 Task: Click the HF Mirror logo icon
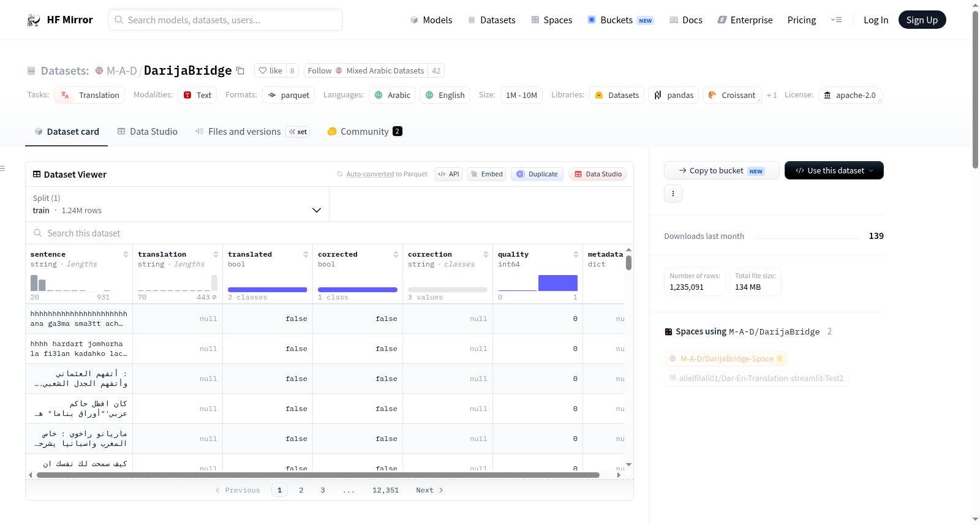[34, 20]
